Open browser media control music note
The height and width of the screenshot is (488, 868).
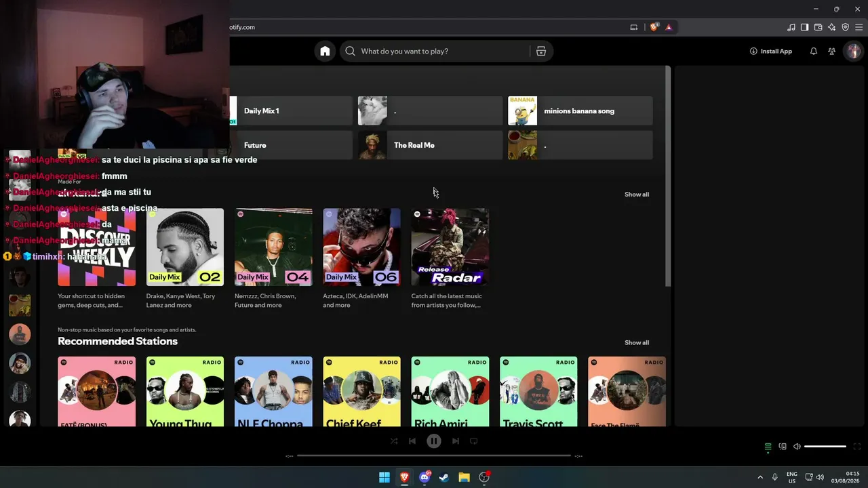791,27
